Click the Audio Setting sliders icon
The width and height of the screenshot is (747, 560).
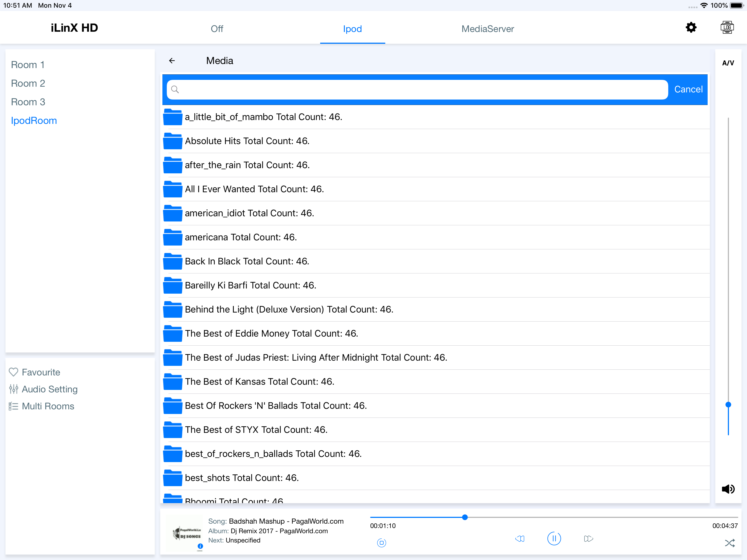pyautogui.click(x=13, y=389)
